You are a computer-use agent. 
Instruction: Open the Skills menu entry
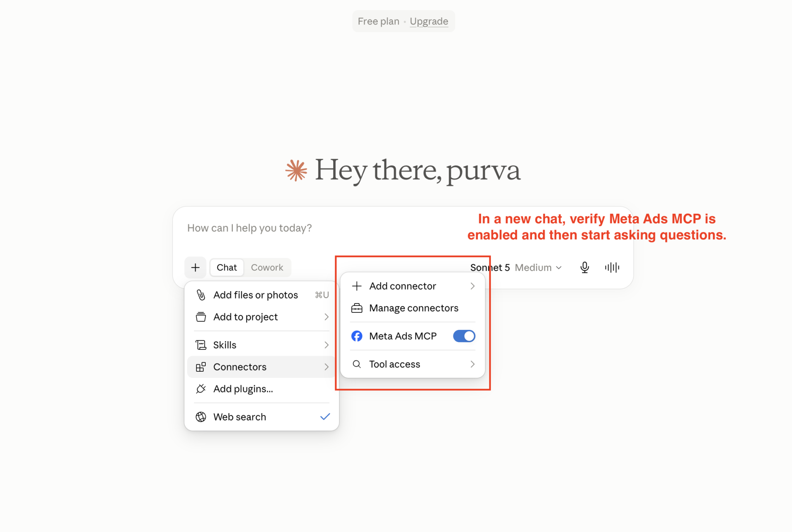click(262, 345)
